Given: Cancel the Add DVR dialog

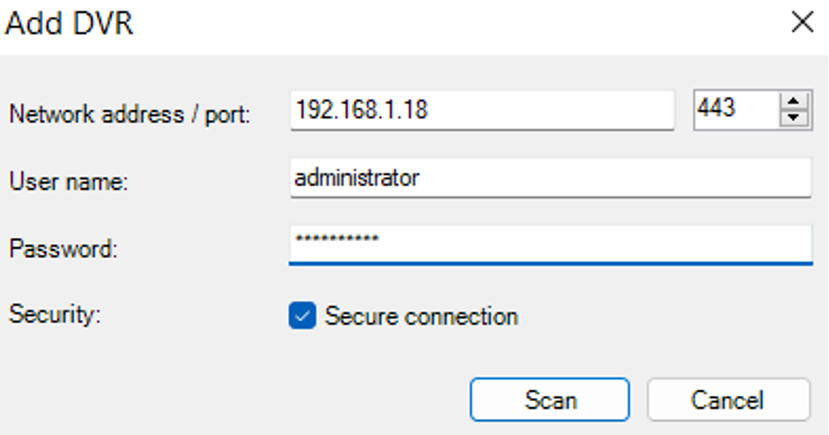Looking at the screenshot, I should coord(727,400).
